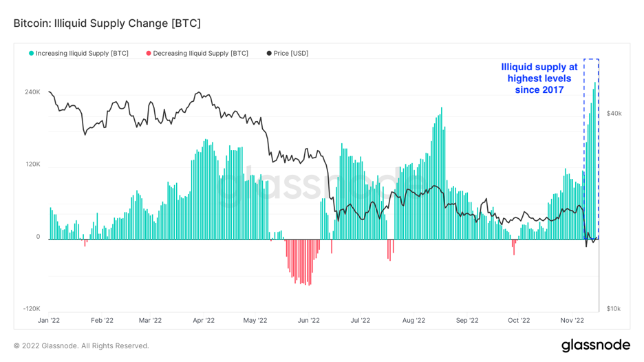
Task: Click the chart title Bitcoin: Illiquid Supply Change
Action: click(x=107, y=23)
